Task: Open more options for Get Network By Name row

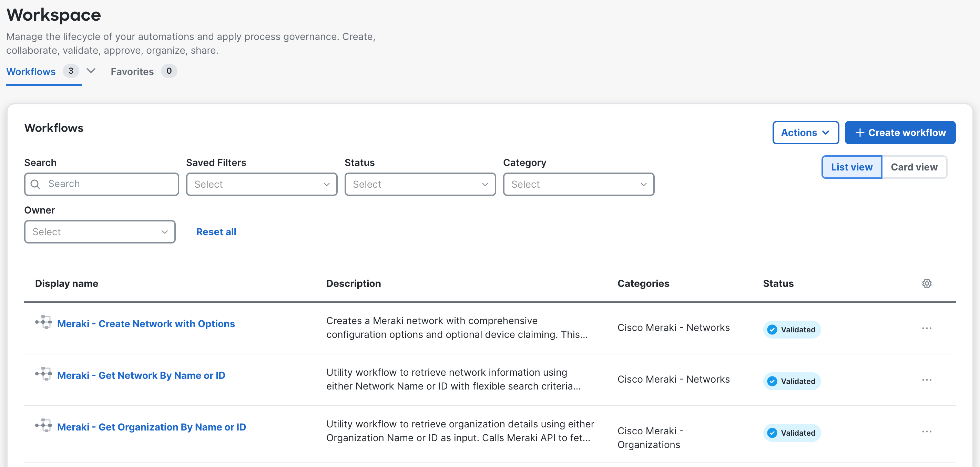Action: pos(926,380)
